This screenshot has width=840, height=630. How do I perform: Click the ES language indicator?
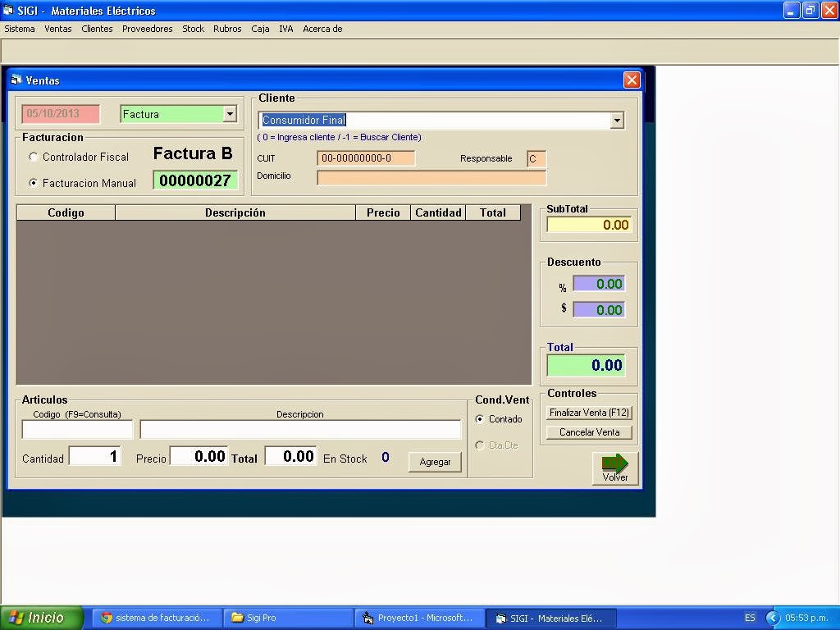point(749,618)
